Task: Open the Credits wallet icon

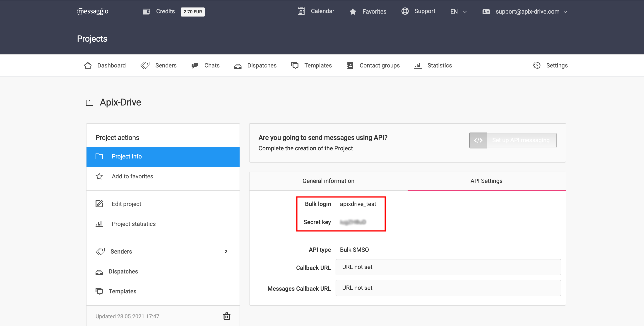Action: pyautogui.click(x=146, y=12)
